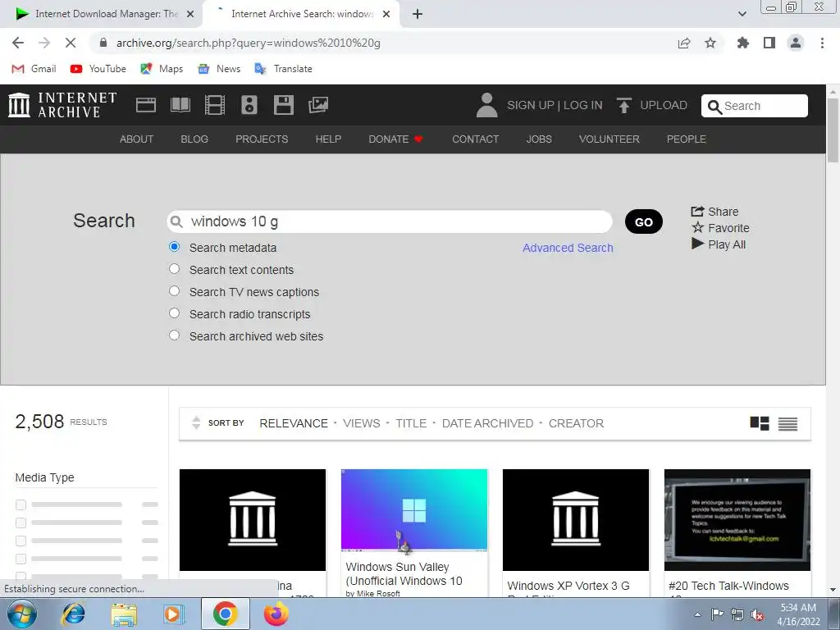Click the user avatar icon near Sign Up

[x=487, y=105]
